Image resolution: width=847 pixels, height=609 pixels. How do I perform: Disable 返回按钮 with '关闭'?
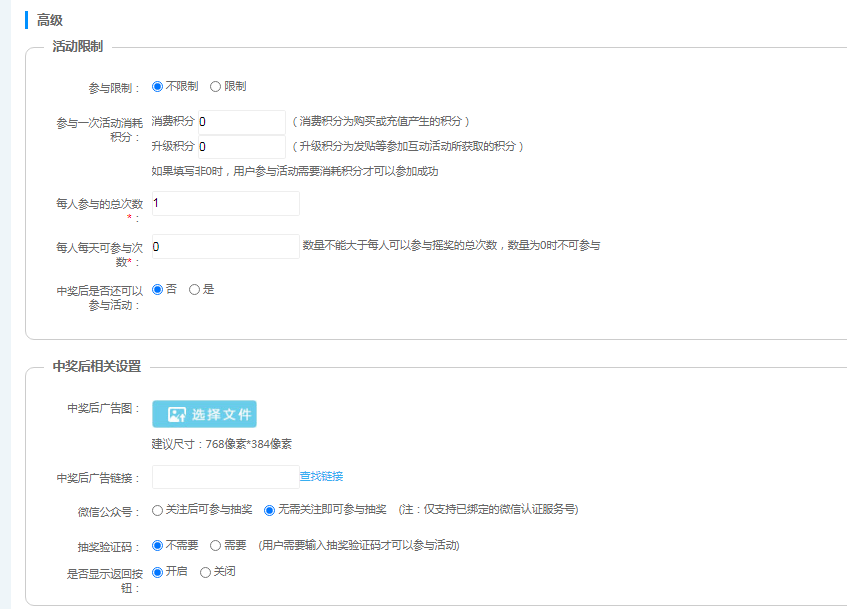pos(206,572)
